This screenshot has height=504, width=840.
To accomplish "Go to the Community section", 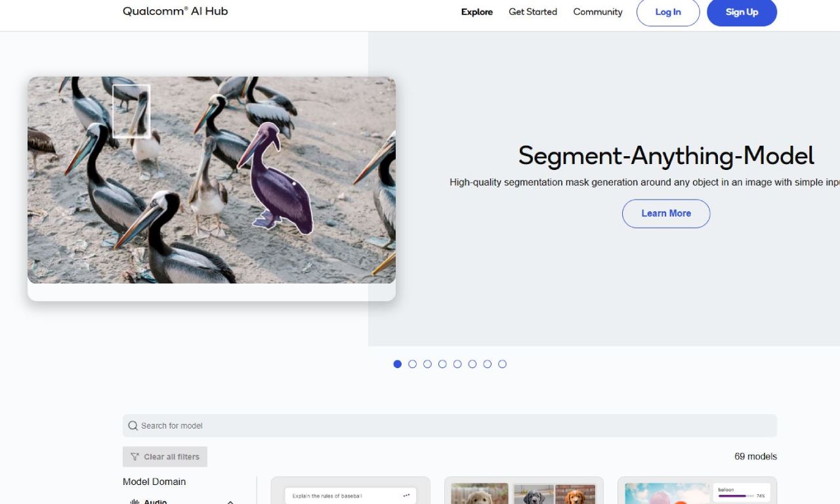I will pyautogui.click(x=598, y=12).
